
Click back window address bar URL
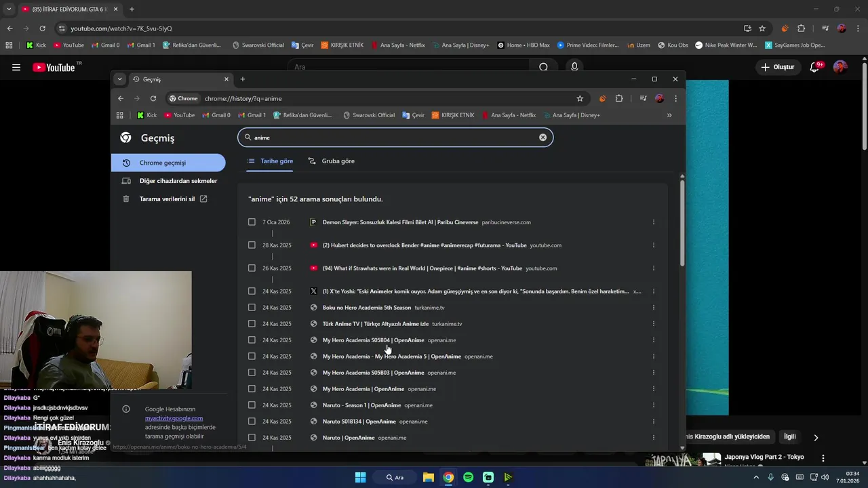pyautogui.click(x=121, y=28)
